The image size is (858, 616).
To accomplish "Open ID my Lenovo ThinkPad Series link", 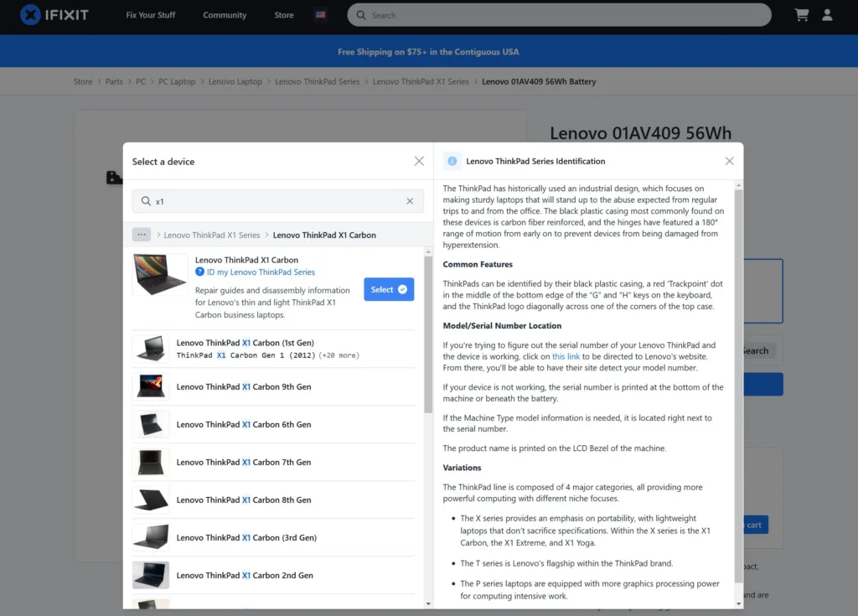I will 261,272.
